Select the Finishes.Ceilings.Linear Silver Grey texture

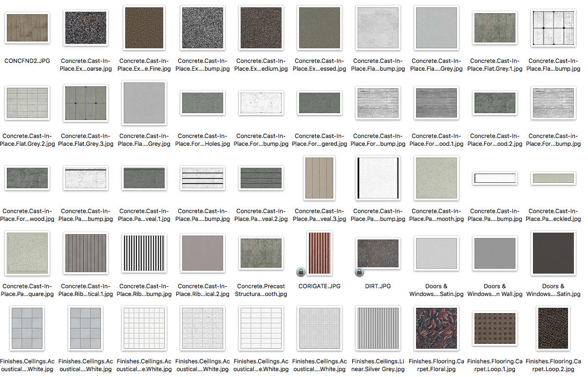click(x=378, y=328)
